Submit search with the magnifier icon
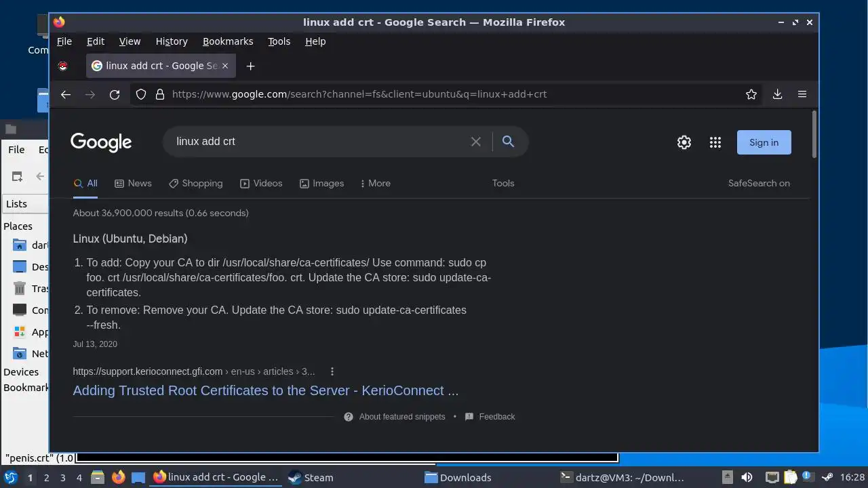 click(508, 141)
